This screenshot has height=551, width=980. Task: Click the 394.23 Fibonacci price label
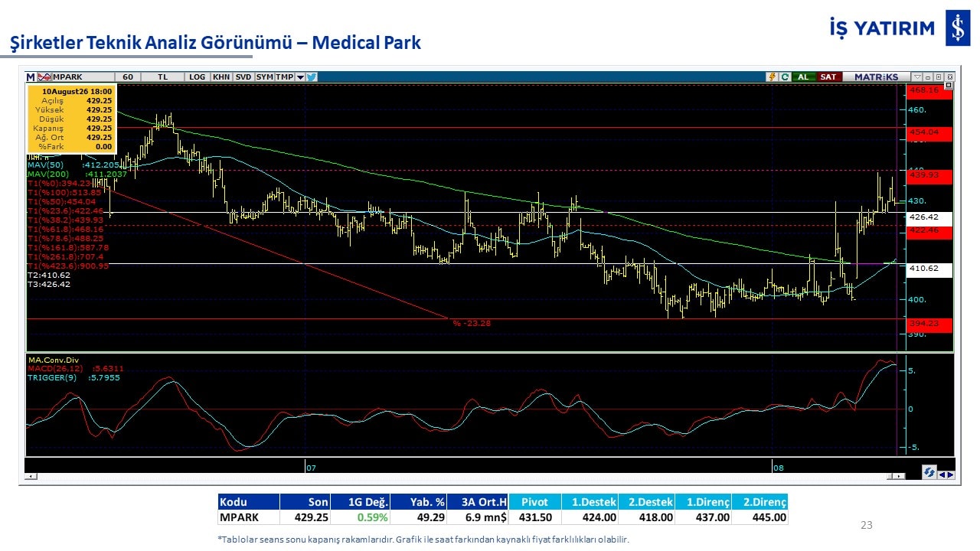click(x=929, y=324)
